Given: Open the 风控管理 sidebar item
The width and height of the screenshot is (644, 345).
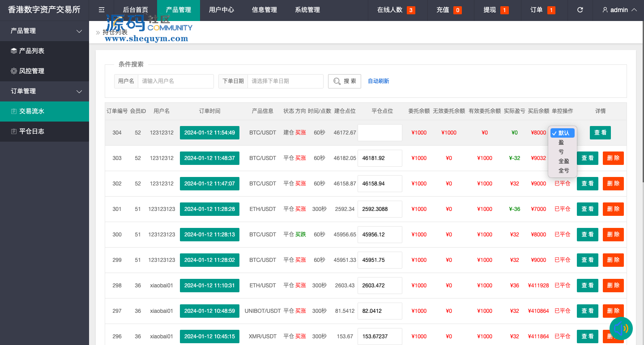Looking at the screenshot, I should tap(44, 71).
